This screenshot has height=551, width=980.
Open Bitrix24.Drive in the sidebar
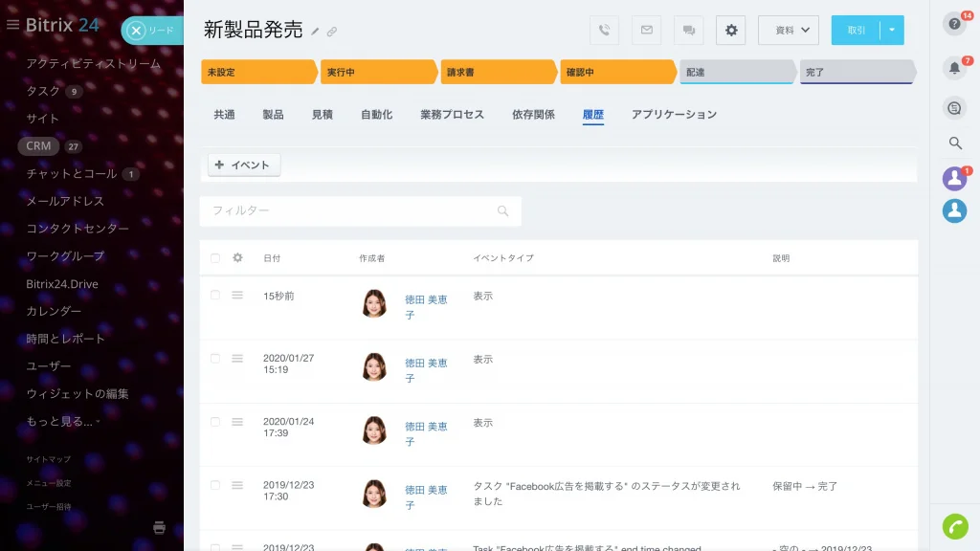[x=62, y=283]
